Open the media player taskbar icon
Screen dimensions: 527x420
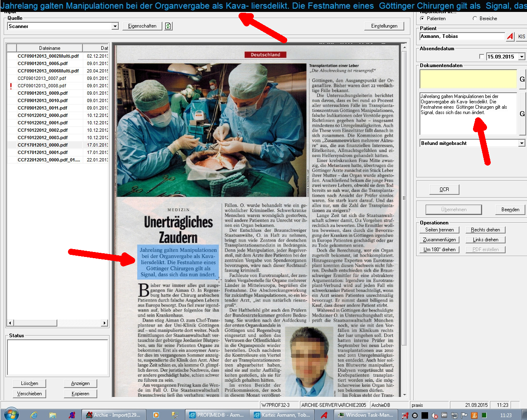(156, 415)
